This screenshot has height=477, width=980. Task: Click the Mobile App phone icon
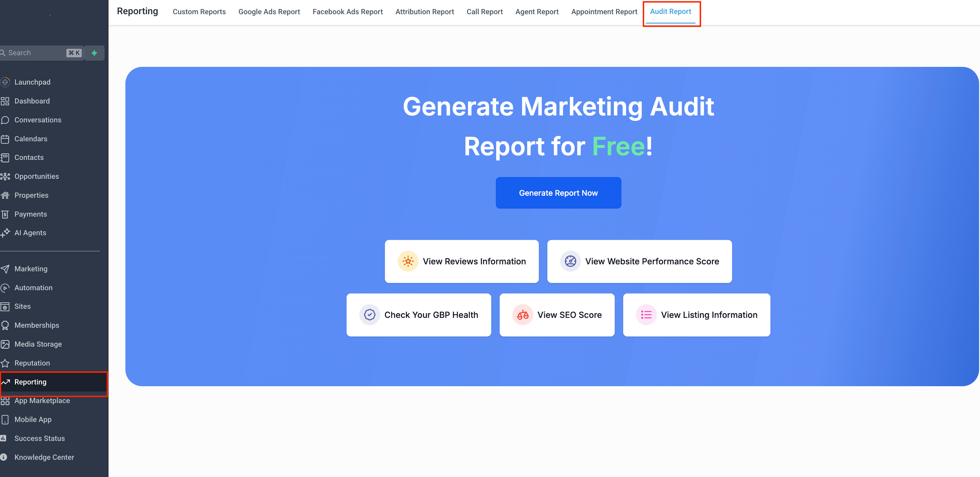point(5,419)
